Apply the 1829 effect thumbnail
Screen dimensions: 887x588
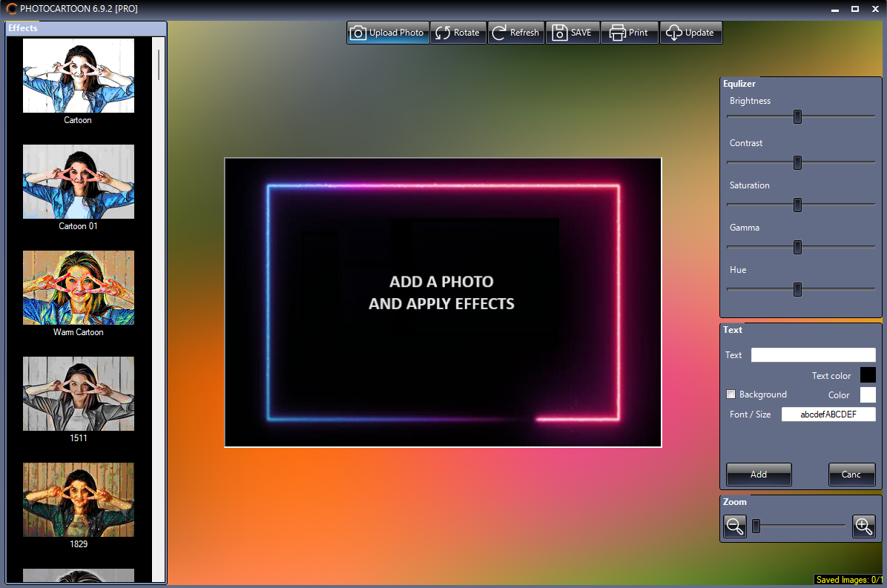pyautogui.click(x=79, y=500)
